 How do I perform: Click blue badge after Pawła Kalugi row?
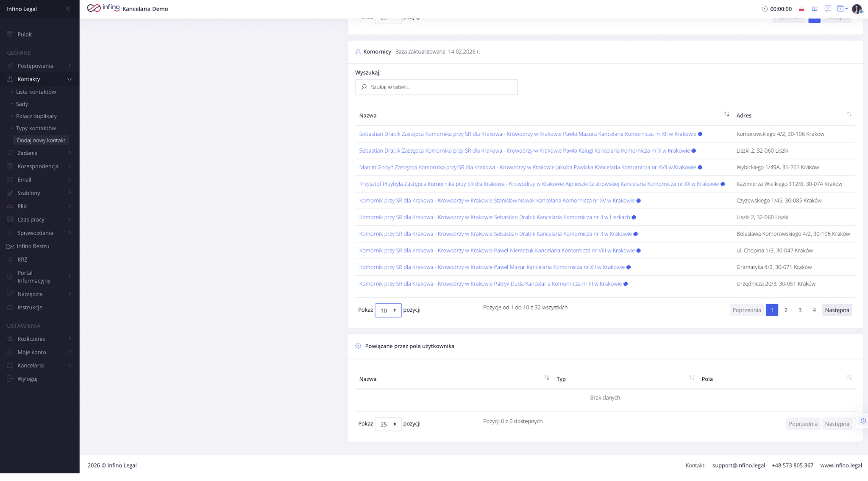point(693,151)
